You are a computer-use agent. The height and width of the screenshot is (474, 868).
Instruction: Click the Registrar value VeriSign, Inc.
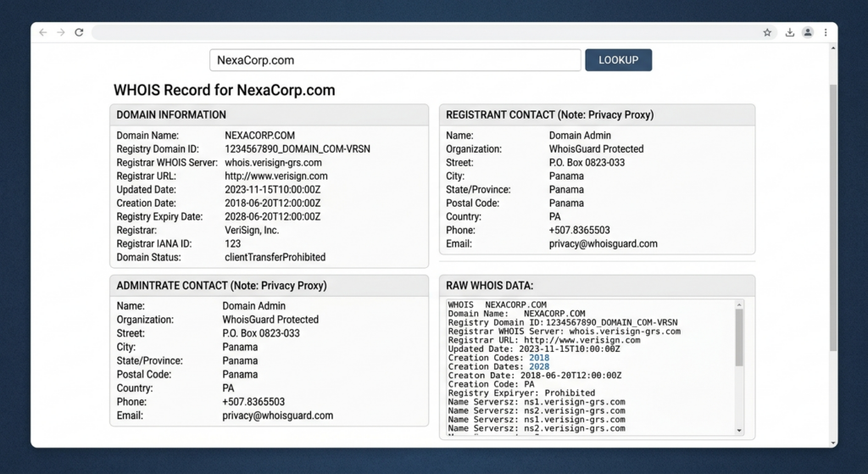[x=252, y=231]
